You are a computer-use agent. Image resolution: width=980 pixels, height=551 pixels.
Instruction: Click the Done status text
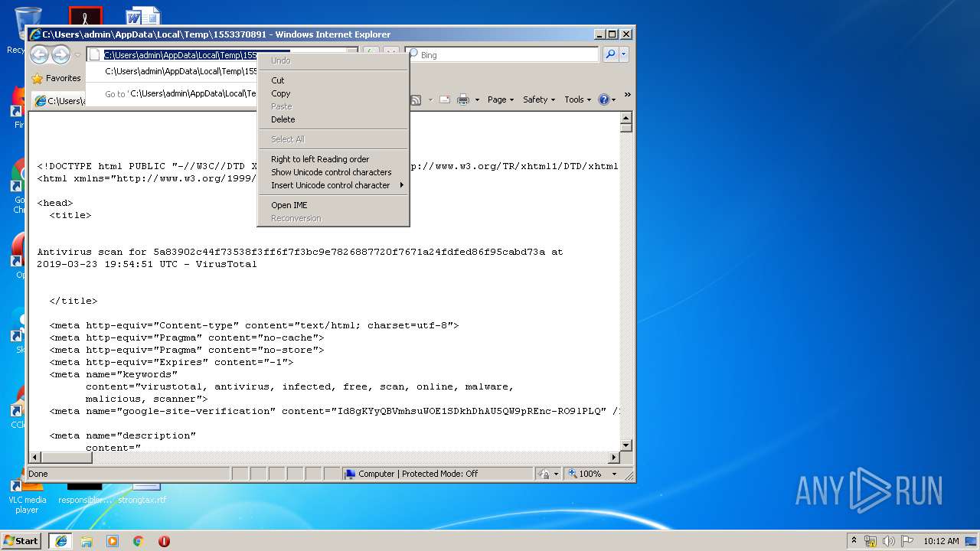[x=38, y=474]
